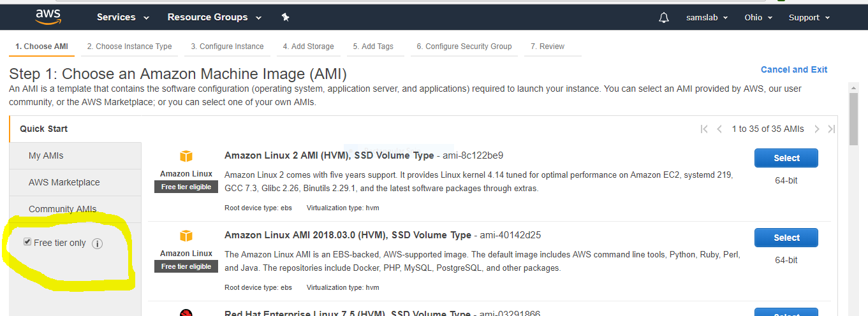This screenshot has width=868, height=316.
Task: Open 3. Configure Instance step
Action: tap(227, 47)
